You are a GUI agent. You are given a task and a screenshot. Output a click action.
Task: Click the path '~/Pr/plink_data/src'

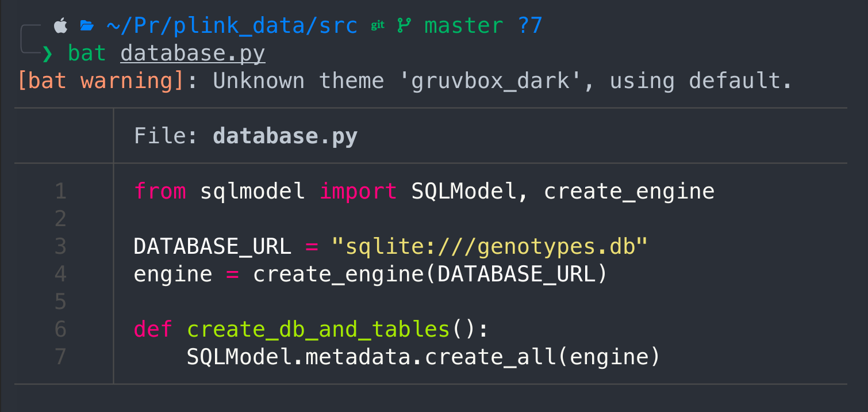[231, 24]
